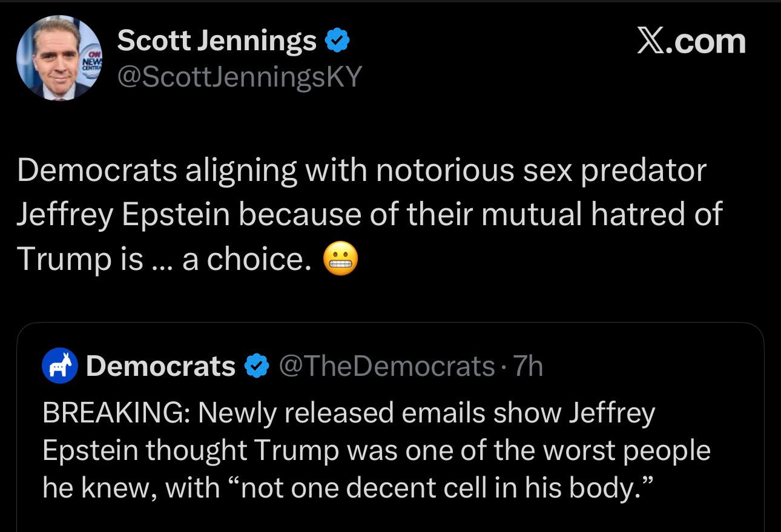Open the @TheDemocrats handle
Viewport: 781px width, 532px height.
pyautogui.click(x=386, y=366)
